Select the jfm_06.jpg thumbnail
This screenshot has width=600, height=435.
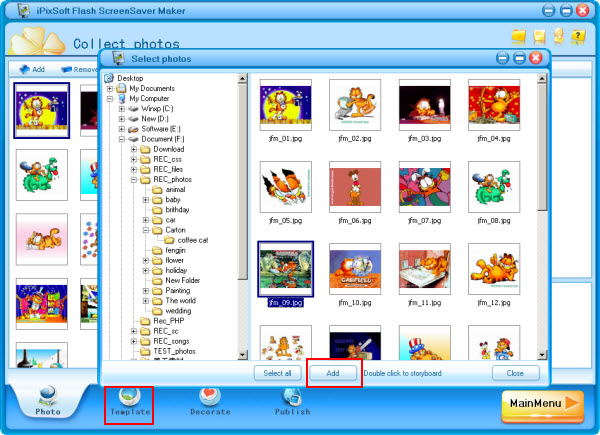point(355,187)
